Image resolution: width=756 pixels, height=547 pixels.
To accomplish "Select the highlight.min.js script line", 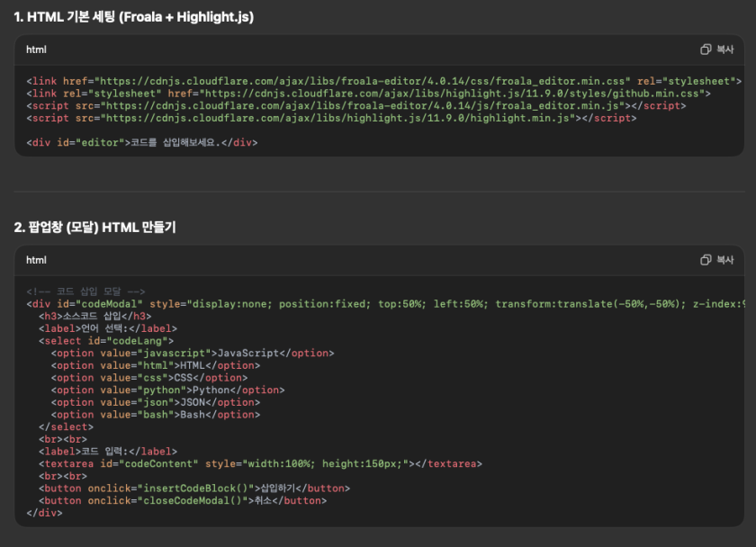I will (x=331, y=118).
